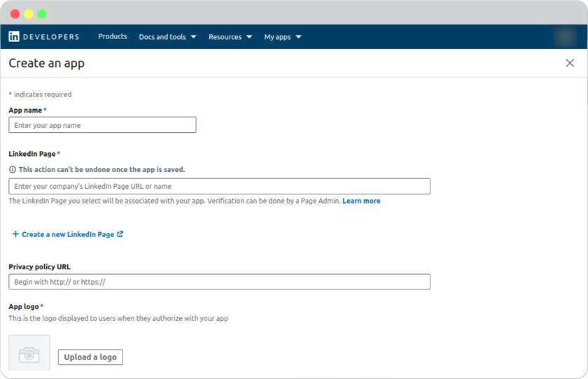Screen dimensions: 588x379
Task: Click the green maximize window button
Action: [x=42, y=14]
